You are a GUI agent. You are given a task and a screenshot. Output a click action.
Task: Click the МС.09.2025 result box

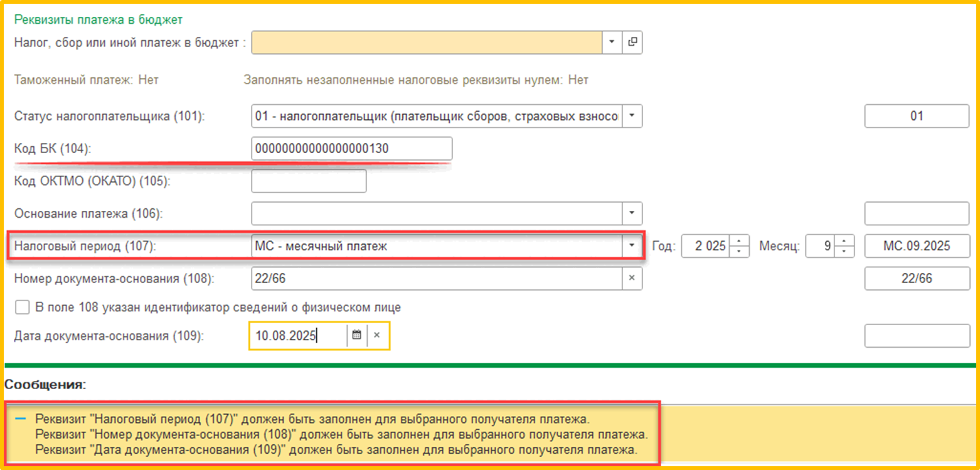pos(917,246)
